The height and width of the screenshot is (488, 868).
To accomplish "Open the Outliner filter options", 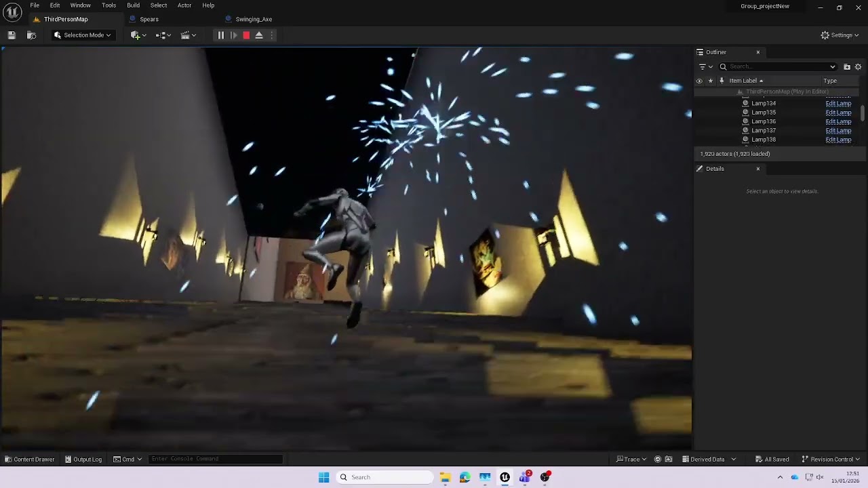I will [x=705, y=66].
